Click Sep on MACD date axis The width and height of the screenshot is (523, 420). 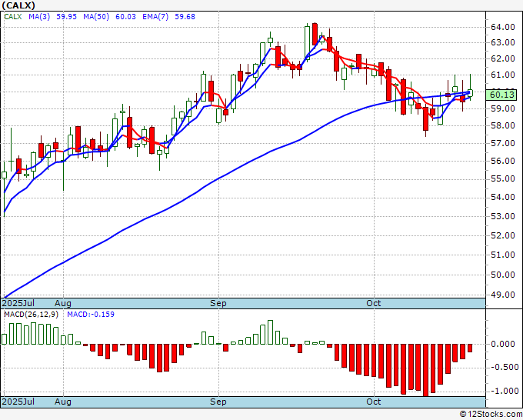tap(218, 402)
